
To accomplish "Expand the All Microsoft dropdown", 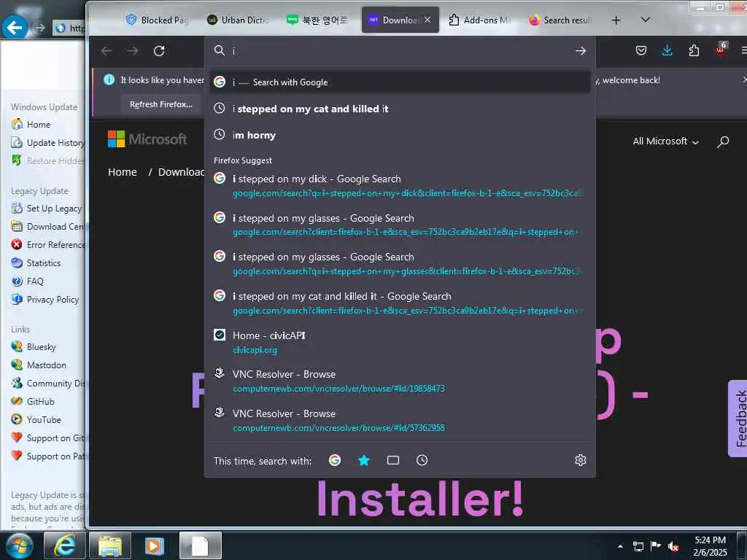I will [x=665, y=141].
